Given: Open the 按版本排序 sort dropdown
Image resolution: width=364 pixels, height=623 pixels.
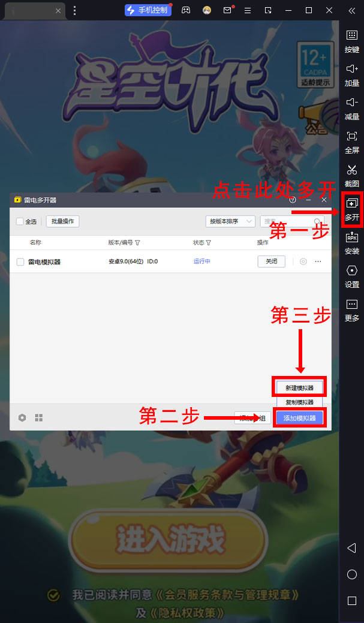Looking at the screenshot, I should tap(230, 221).
